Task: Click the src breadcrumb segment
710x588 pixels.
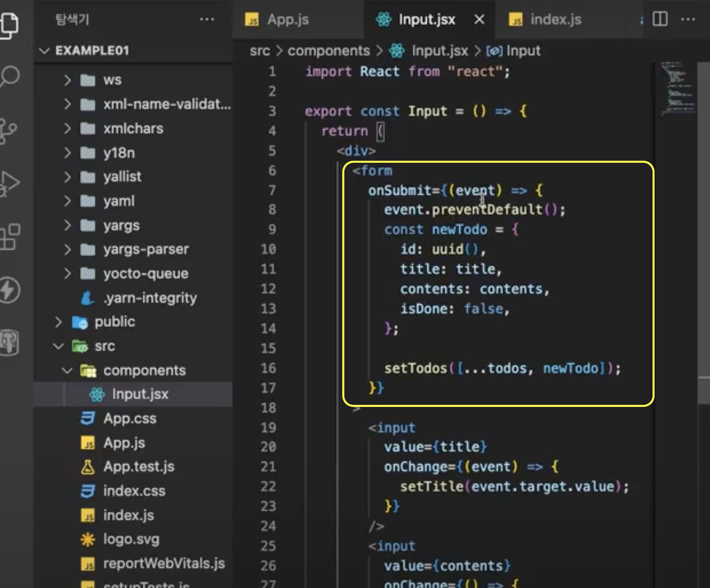Action: [260, 51]
